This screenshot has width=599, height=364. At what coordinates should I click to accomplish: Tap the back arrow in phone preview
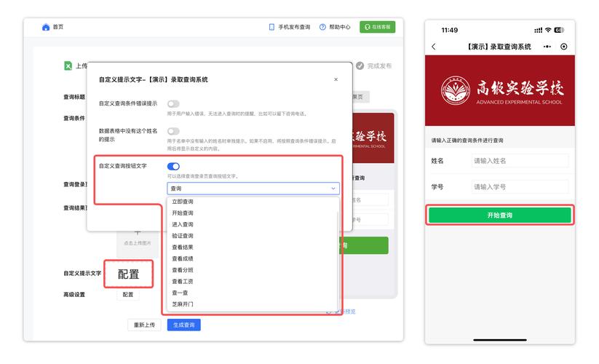(x=435, y=47)
